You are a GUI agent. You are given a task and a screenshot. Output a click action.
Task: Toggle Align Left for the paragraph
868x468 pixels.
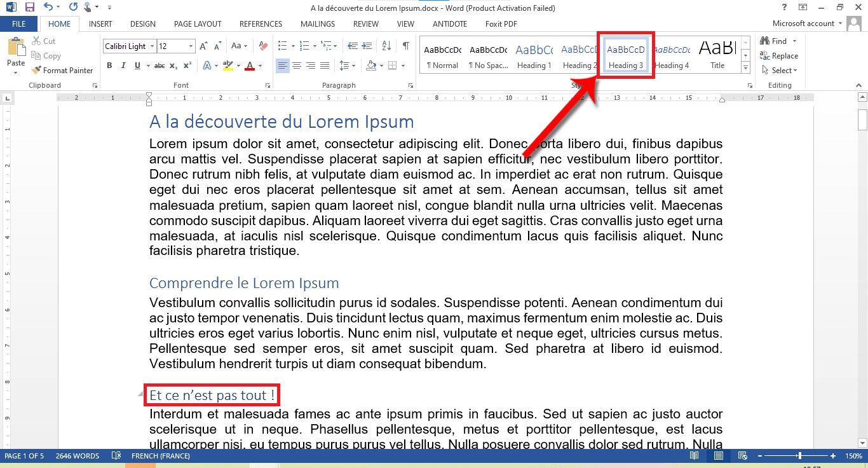(x=283, y=65)
